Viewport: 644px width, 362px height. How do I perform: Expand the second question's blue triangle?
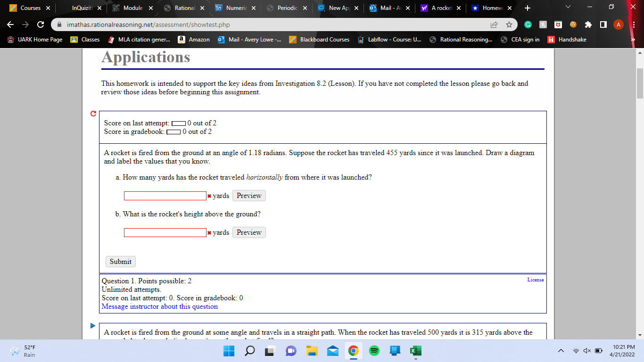coord(93,326)
